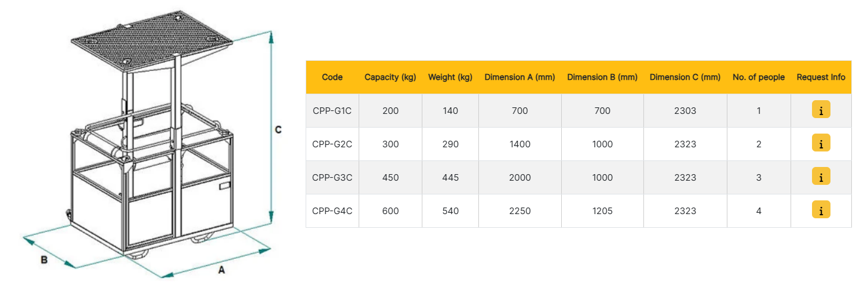Select the CPP-G2C code cell
The image size is (868, 294).
pos(332,144)
